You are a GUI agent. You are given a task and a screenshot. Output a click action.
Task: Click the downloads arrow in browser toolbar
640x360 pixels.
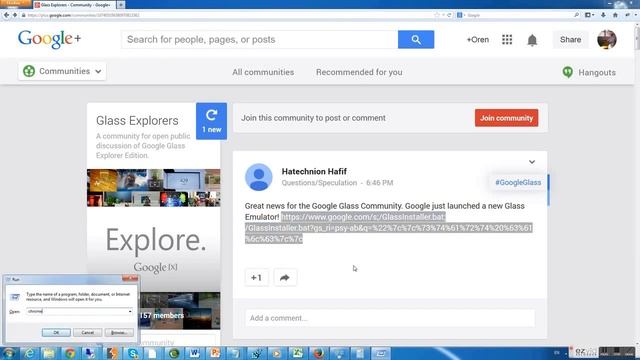603,15
